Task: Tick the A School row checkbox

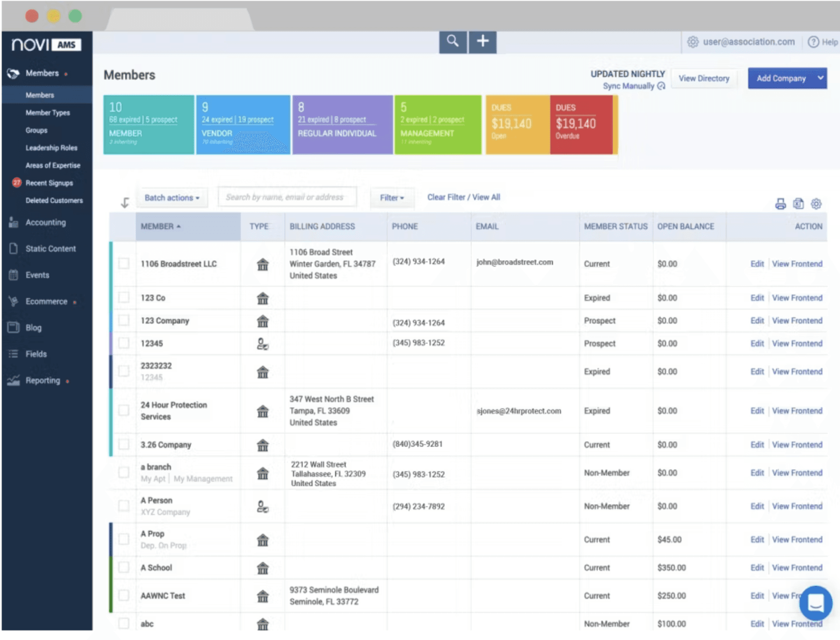Action: click(x=124, y=567)
